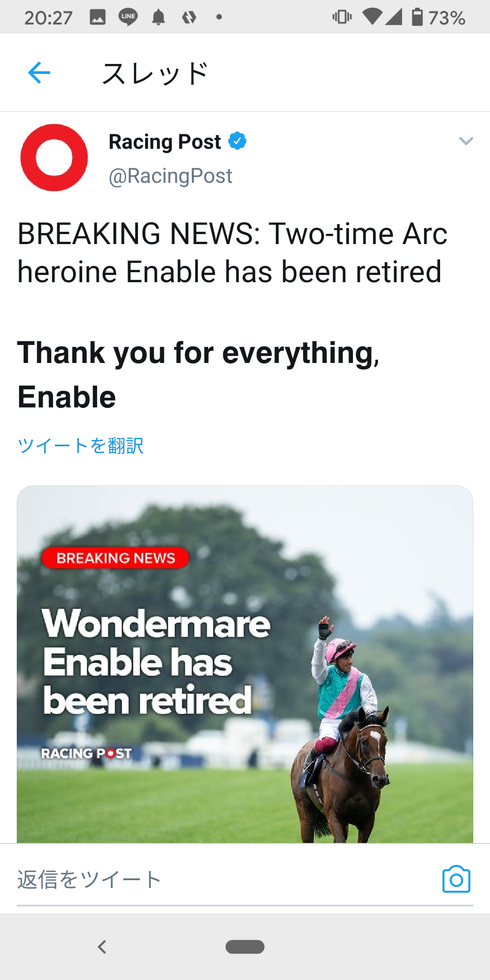Tap the Racing Post account name
The width and height of the screenshot is (490, 980).
point(165,142)
